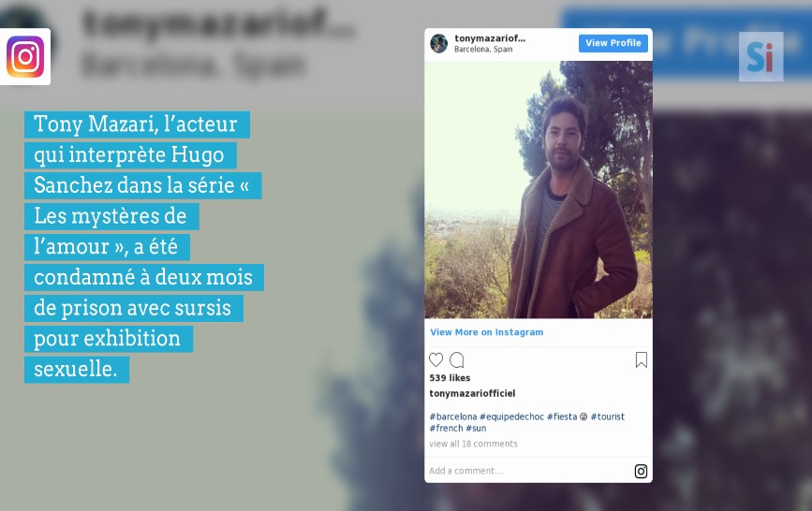Click the large Instagram logo badge

point(25,57)
